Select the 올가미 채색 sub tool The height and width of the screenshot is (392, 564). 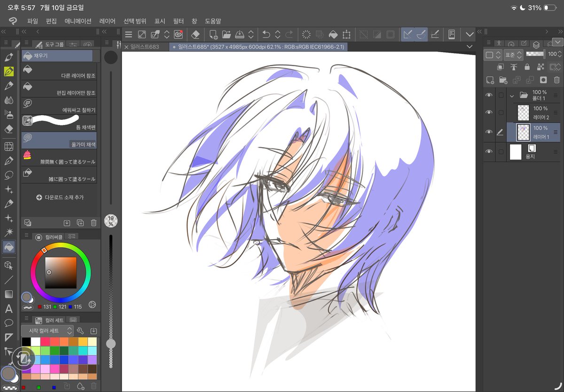point(59,140)
